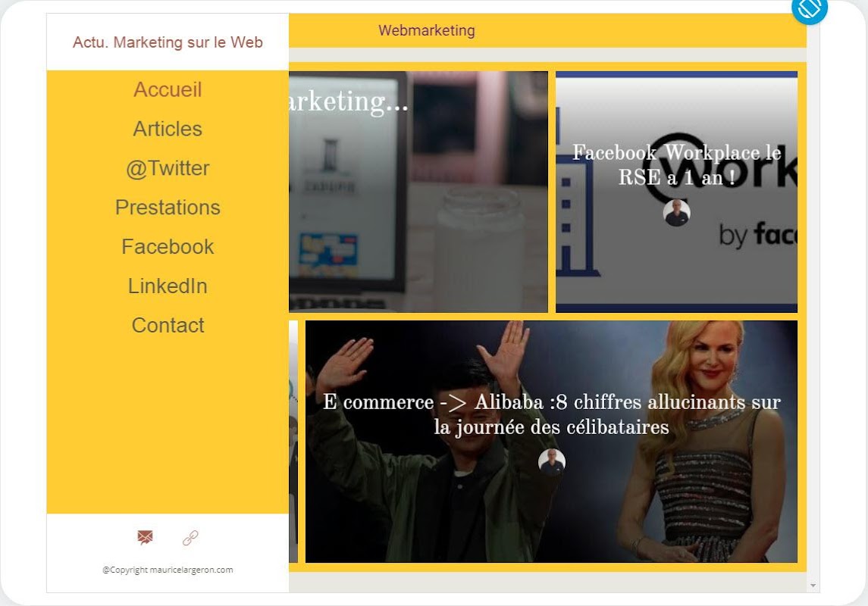
Task: Click the scrollbar down arrow
Action: pos(813,586)
